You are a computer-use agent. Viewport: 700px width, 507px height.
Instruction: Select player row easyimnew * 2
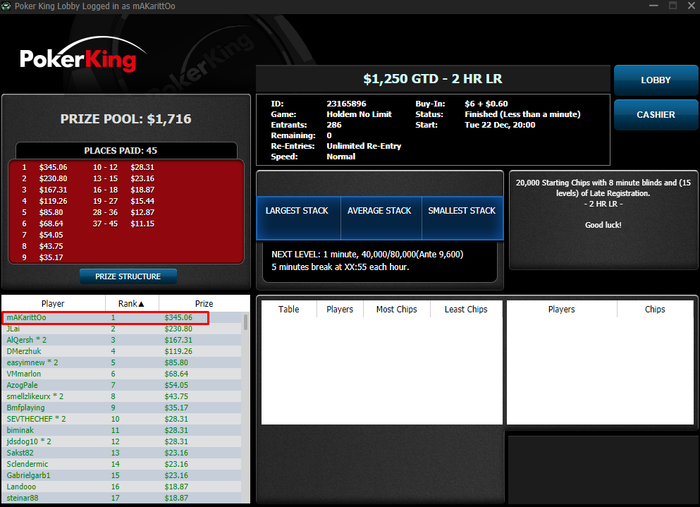tap(121, 362)
